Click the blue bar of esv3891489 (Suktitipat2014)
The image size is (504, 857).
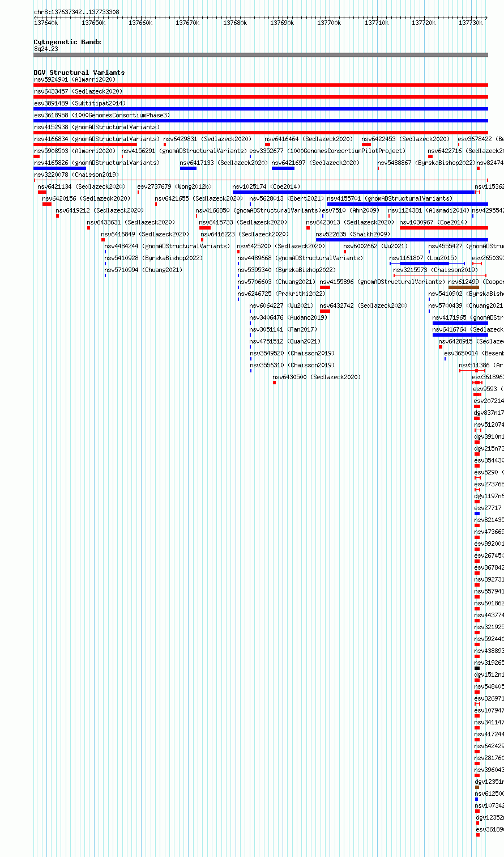click(260, 109)
